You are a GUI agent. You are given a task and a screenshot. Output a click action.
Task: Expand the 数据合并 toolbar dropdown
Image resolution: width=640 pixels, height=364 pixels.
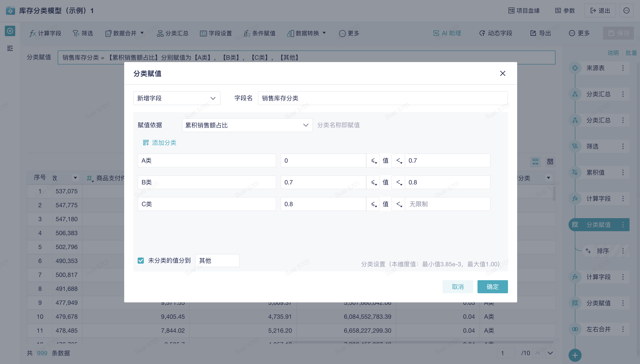pyautogui.click(x=142, y=33)
